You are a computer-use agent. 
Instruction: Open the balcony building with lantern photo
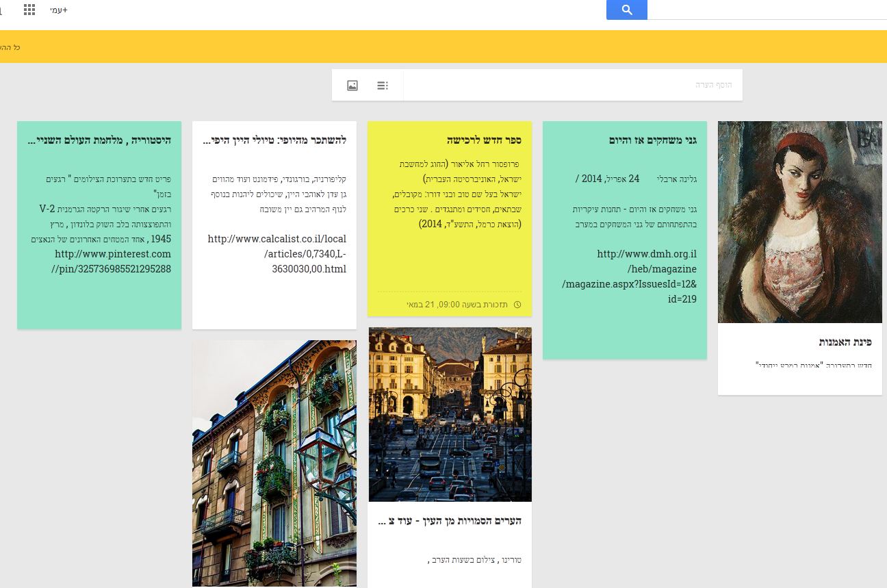[x=274, y=463]
